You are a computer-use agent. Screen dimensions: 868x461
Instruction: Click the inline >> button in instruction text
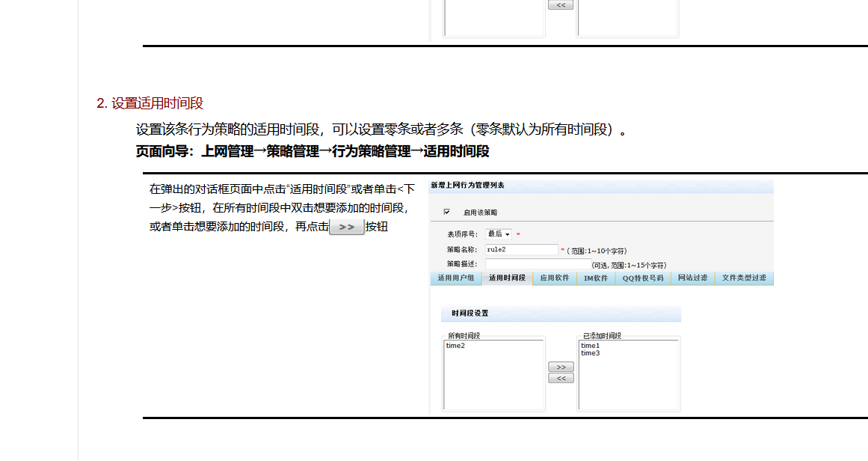tap(347, 227)
